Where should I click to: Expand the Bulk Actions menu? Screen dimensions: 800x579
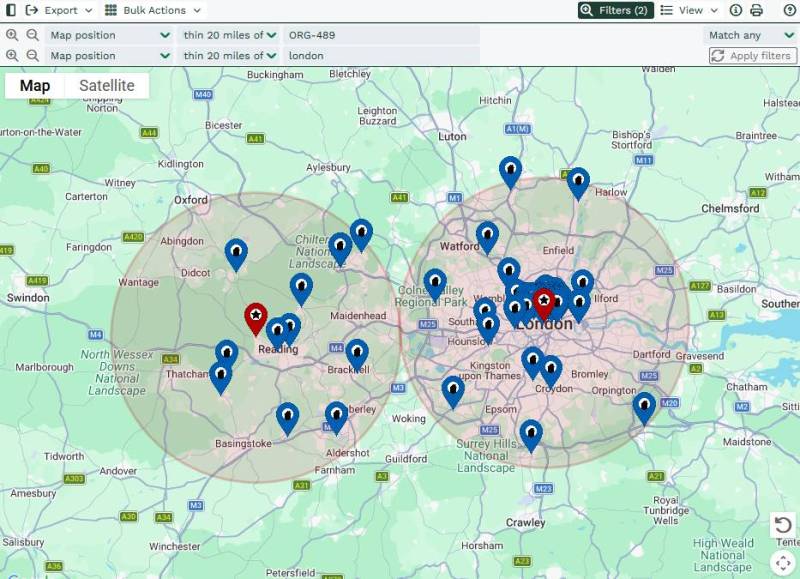(153, 10)
